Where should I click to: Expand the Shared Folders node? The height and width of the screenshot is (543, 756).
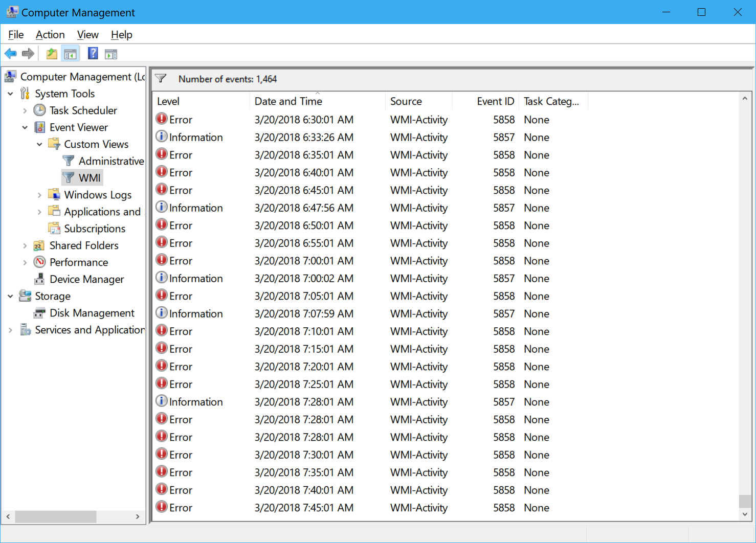click(x=25, y=245)
